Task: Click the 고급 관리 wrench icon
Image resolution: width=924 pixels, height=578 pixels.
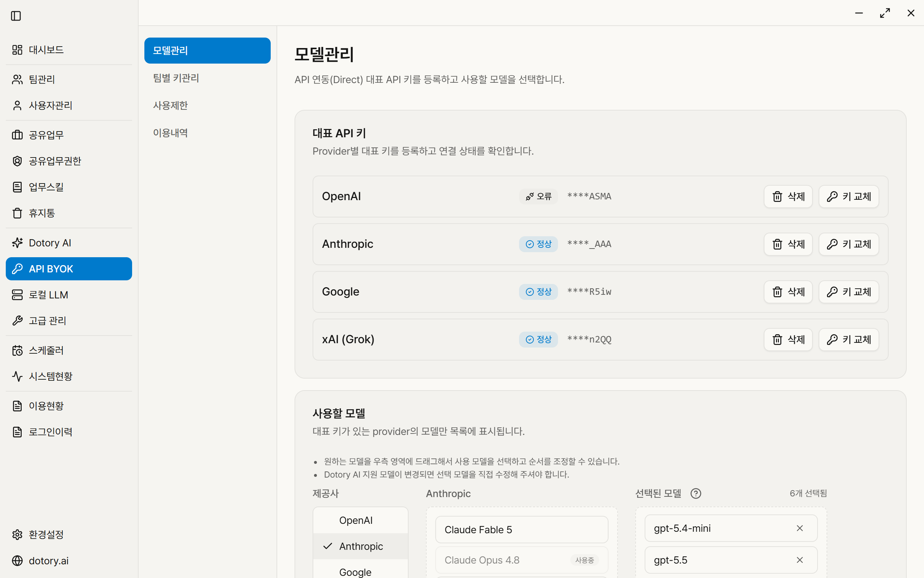Action: click(17, 320)
